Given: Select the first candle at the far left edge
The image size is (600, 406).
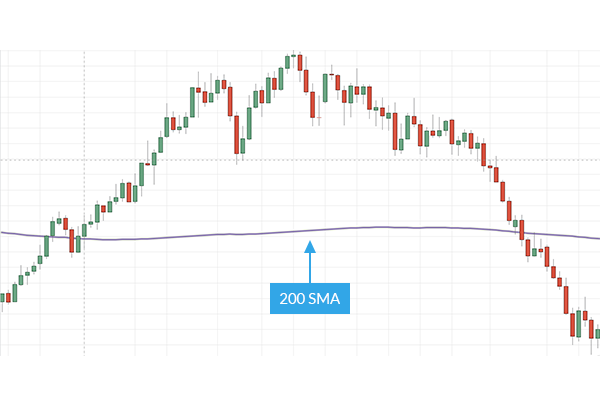Looking at the screenshot, I should pyautogui.click(x=2, y=297).
